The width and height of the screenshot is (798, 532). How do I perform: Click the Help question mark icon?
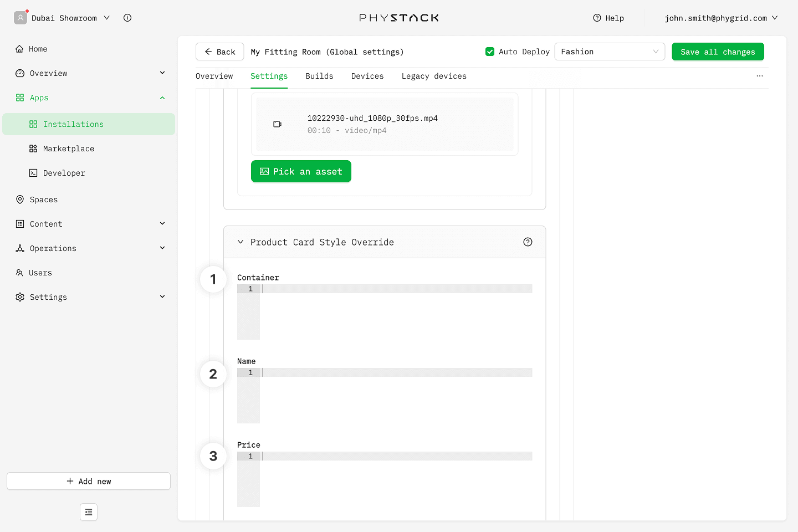597,18
